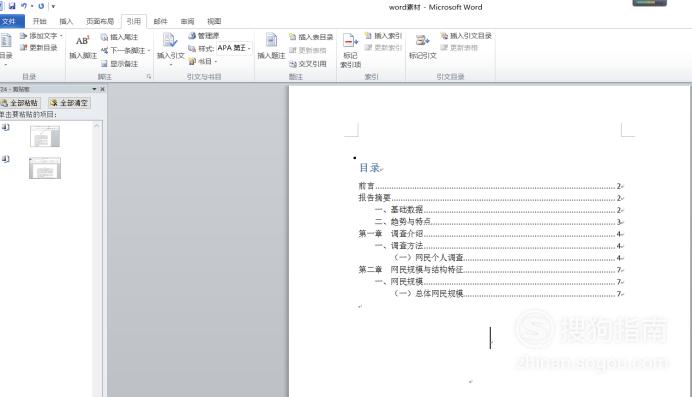Open the clipboard pane options arrow
The width and height of the screenshot is (692, 397).
tap(94, 89)
